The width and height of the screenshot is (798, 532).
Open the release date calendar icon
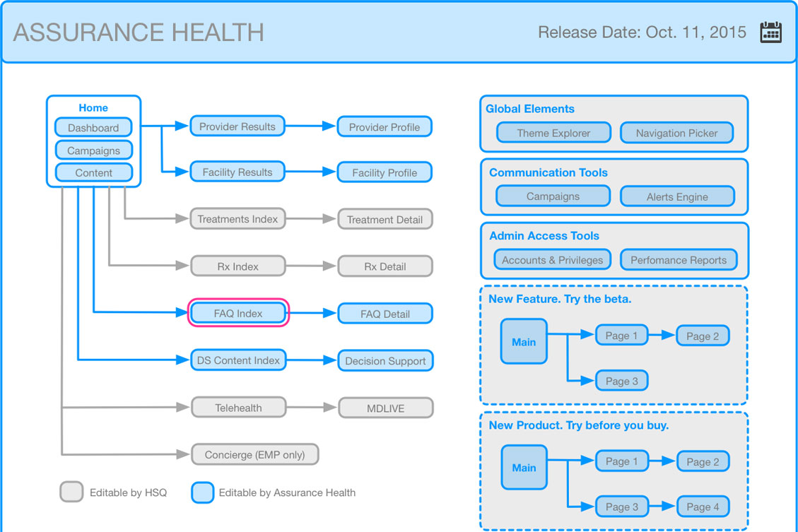pos(770,32)
